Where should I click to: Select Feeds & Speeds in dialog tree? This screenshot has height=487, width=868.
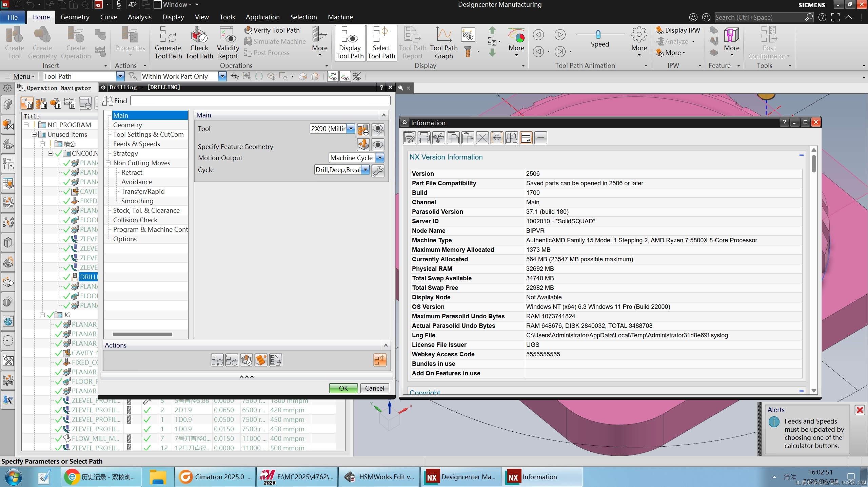pos(136,144)
